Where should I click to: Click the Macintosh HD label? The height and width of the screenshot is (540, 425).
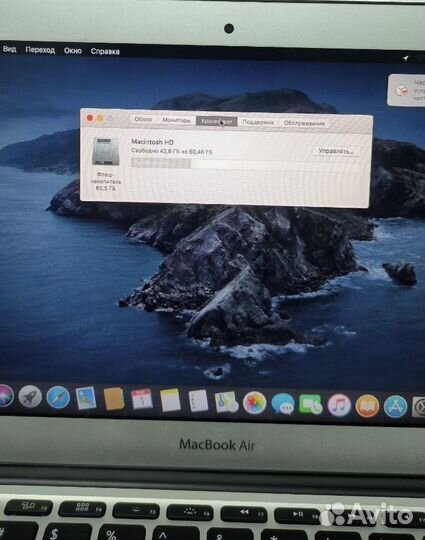point(152,142)
